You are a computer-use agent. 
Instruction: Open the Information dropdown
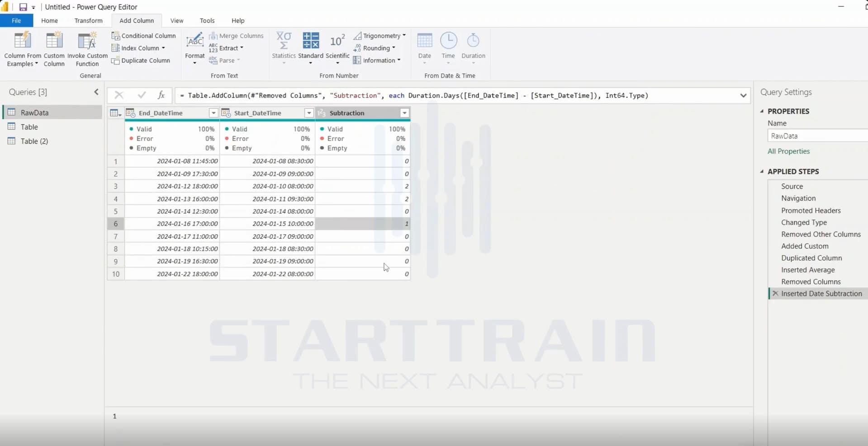click(377, 60)
